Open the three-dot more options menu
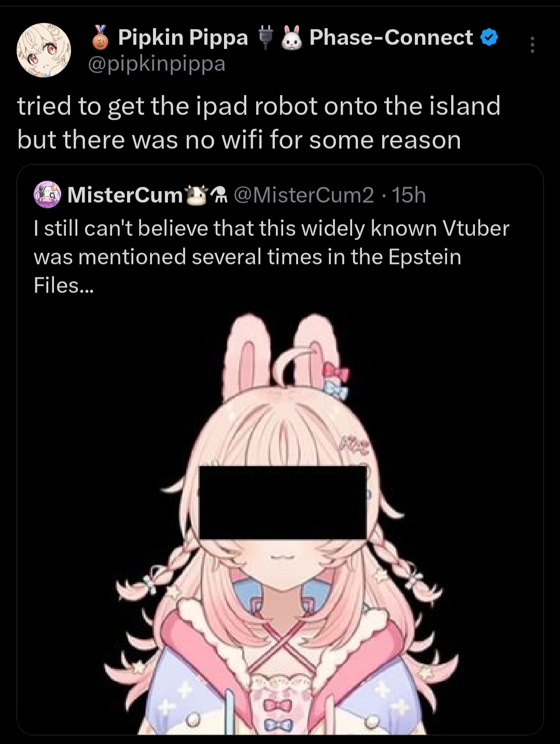 532,45
